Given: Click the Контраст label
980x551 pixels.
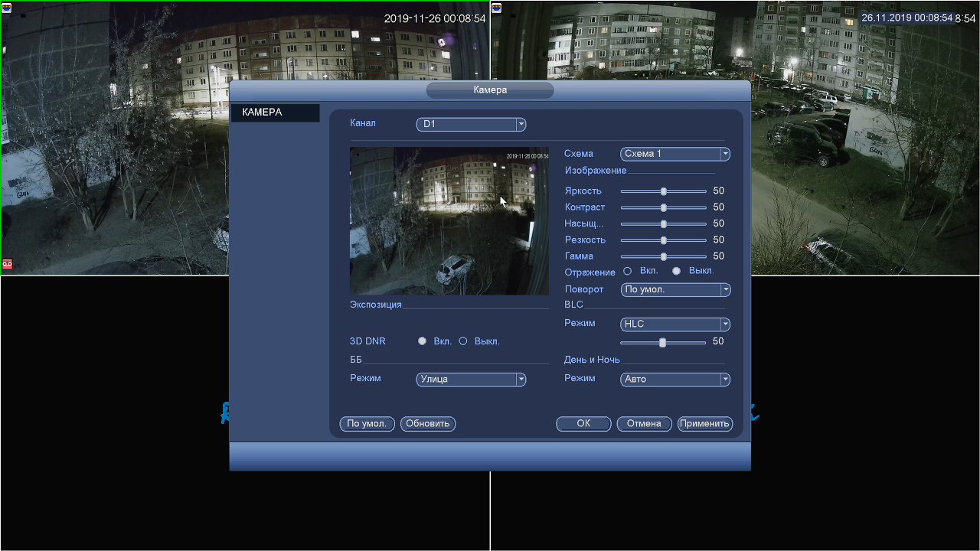Looking at the screenshot, I should (x=585, y=207).
